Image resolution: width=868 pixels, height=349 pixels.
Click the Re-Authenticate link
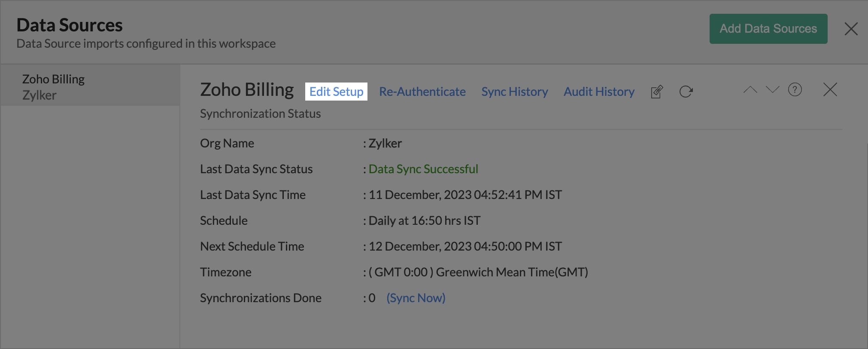click(x=422, y=92)
